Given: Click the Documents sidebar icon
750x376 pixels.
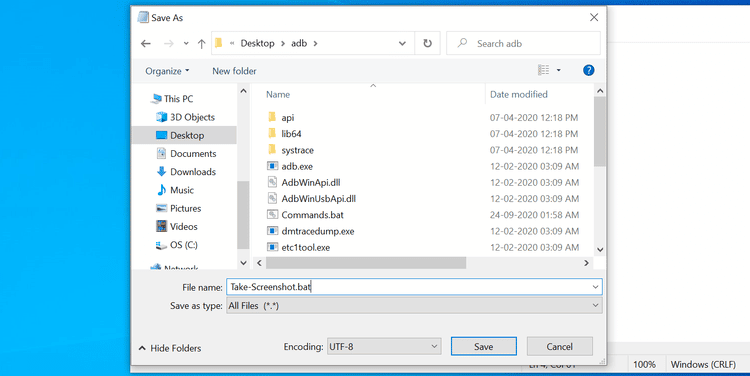Looking at the screenshot, I should click(162, 153).
